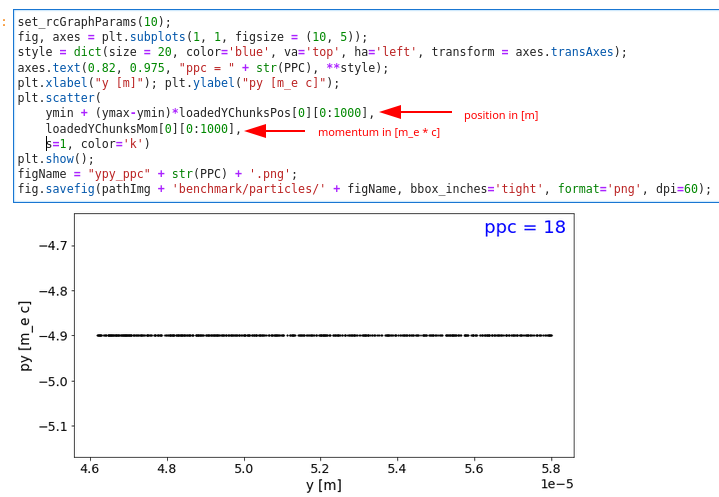Click the "y [m]" x-axis label
Viewport: 719px width, 497px height.
pyautogui.click(x=324, y=485)
